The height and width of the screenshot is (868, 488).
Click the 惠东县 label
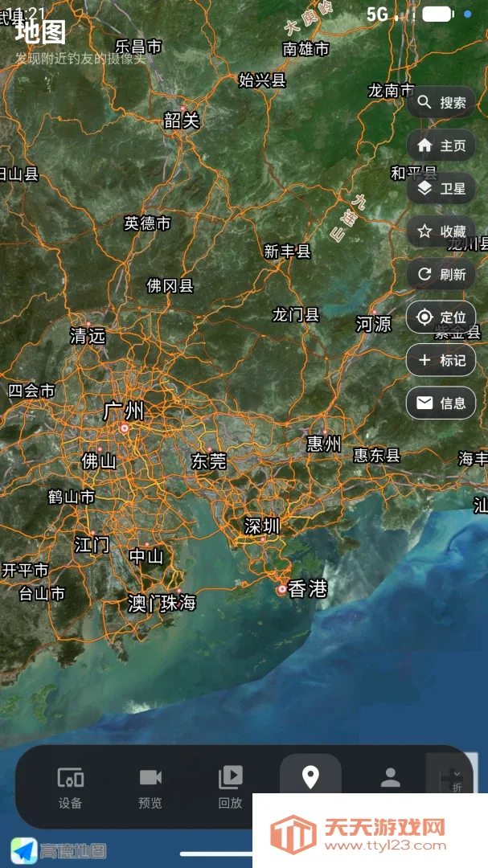pos(377,456)
